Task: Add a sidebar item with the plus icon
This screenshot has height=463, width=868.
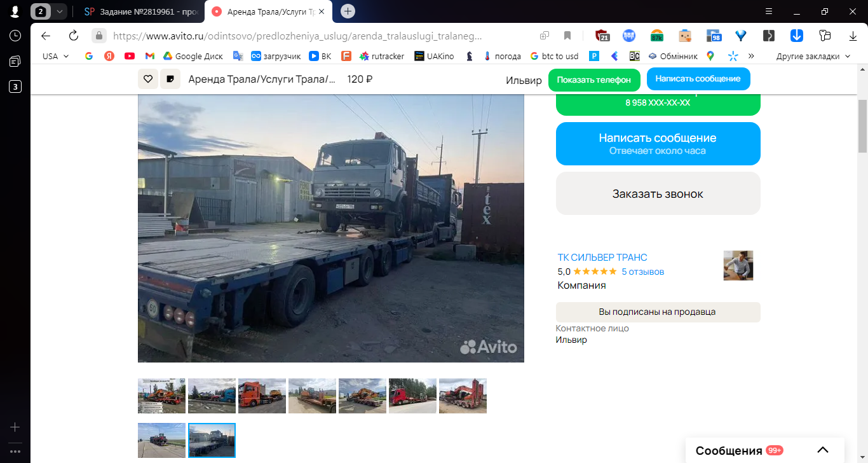Action: [15, 427]
